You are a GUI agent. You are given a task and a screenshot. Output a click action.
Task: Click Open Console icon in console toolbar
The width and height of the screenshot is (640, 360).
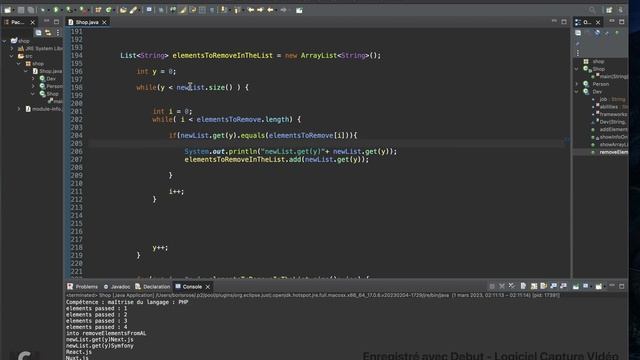pos(599,286)
